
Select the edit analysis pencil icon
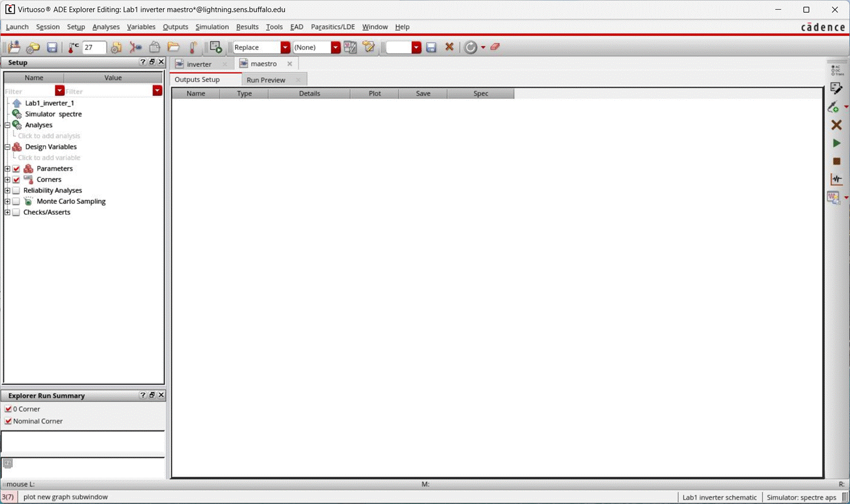[836, 89]
